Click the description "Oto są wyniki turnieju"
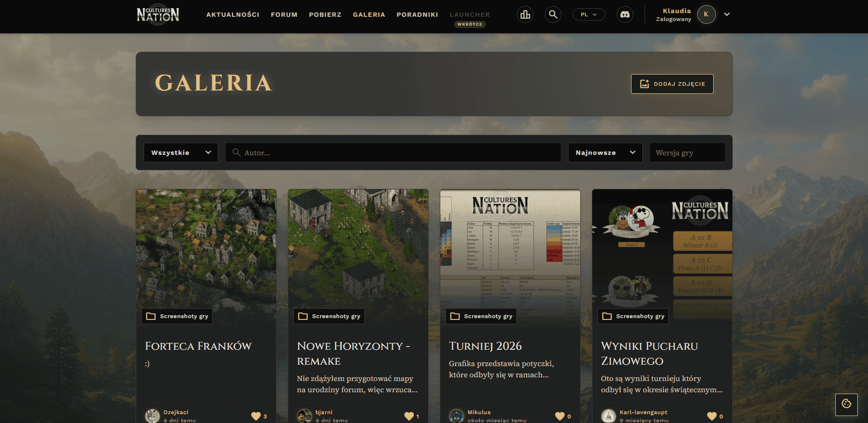 662,384
